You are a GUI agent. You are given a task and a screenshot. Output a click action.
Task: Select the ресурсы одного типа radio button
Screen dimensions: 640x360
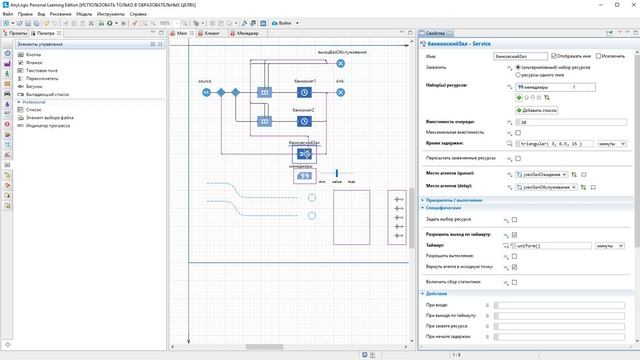click(x=518, y=75)
